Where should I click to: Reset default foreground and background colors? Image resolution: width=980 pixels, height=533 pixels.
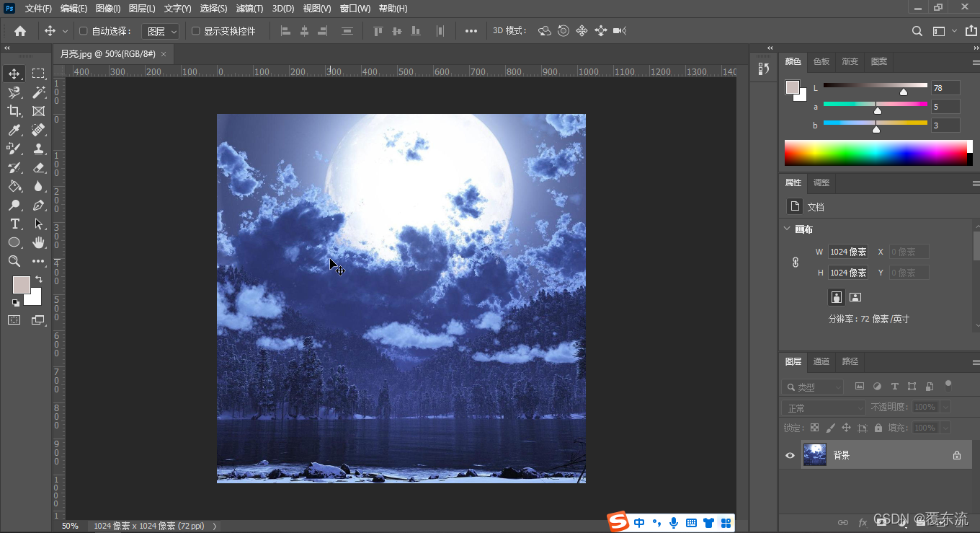coord(16,303)
